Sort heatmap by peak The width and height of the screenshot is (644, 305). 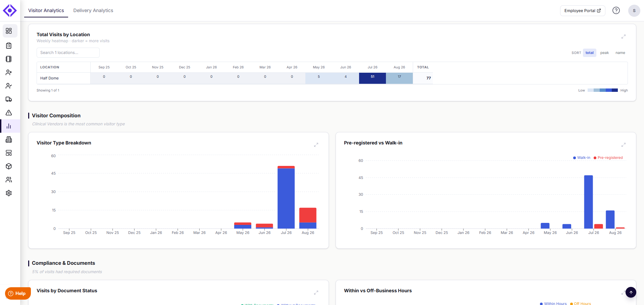pos(604,53)
